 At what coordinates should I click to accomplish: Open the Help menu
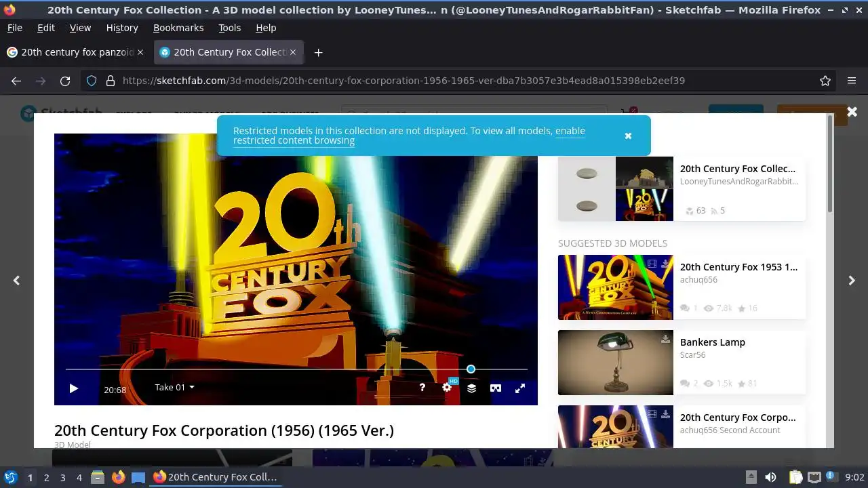click(x=266, y=28)
